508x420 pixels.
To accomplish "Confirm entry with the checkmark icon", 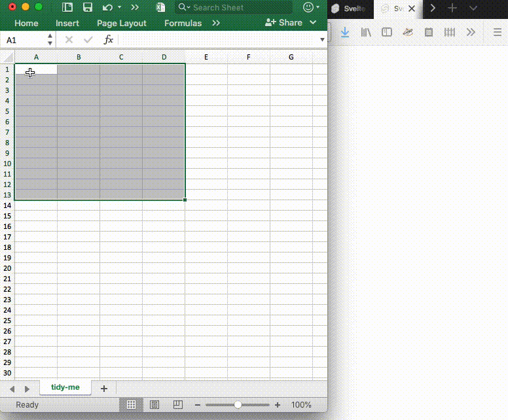I will (x=88, y=40).
